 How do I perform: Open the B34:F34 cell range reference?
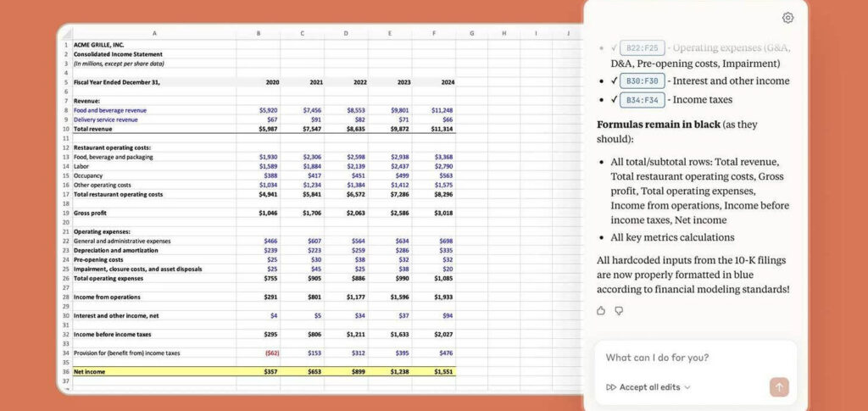643,100
